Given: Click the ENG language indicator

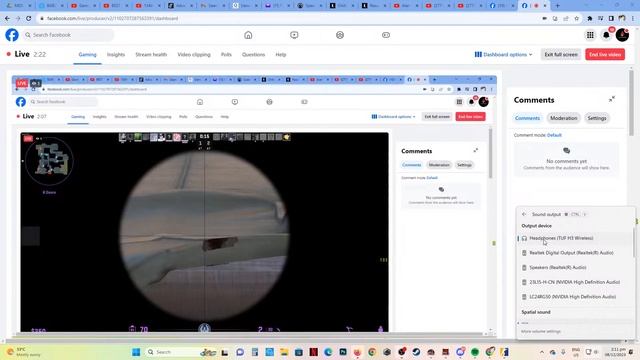Looking at the screenshot, I should coord(576,352).
